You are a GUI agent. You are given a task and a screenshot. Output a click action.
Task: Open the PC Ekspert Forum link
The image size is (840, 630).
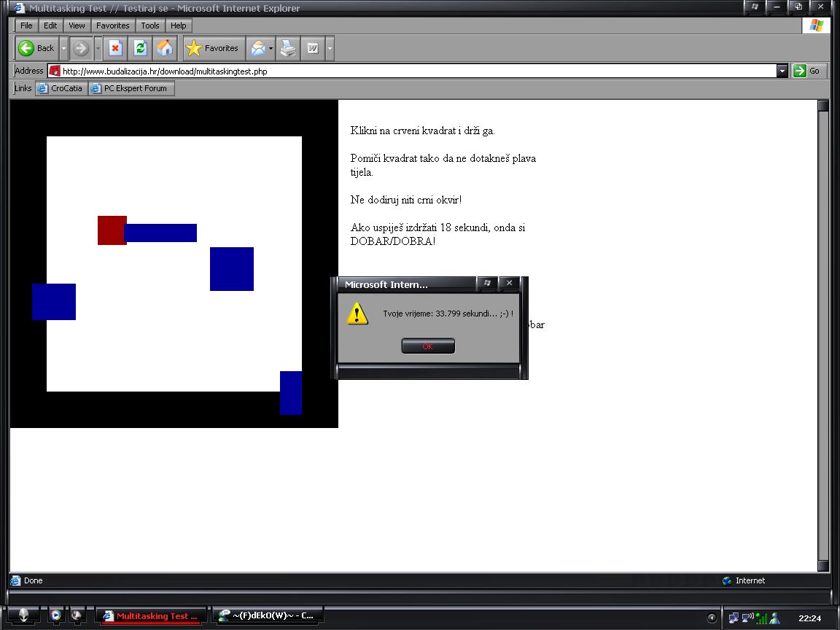[131, 88]
